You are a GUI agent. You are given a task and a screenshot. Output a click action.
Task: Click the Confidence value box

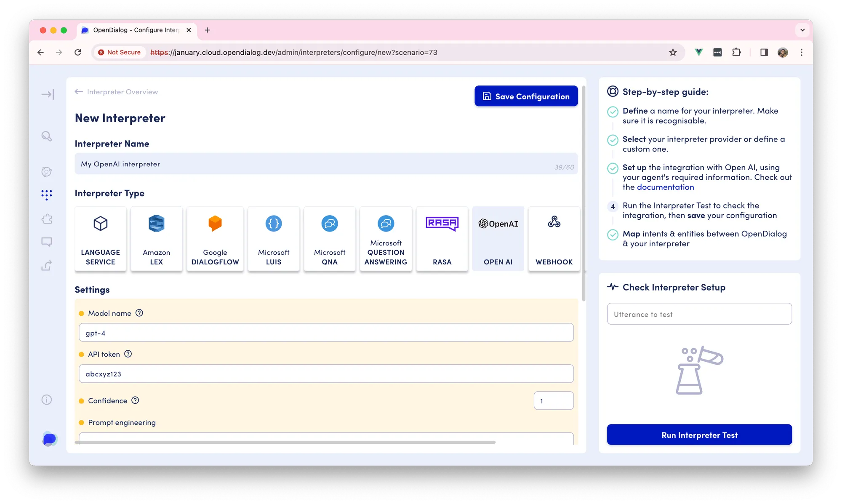(554, 401)
